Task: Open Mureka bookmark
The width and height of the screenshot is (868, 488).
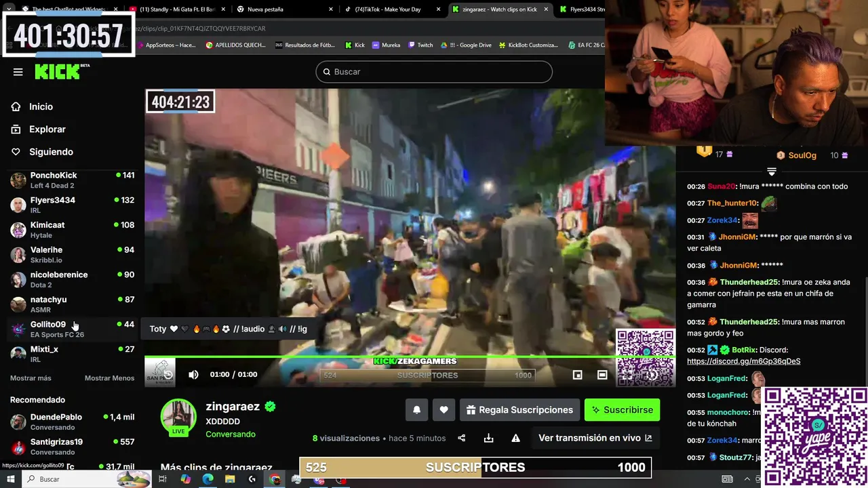Action: pyautogui.click(x=386, y=45)
